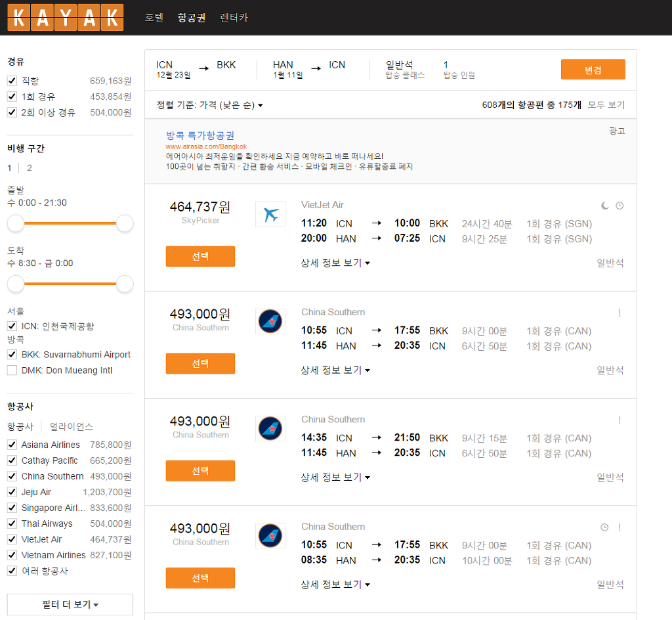Click China Southern logo on 08:35 HAN return flight

[x=270, y=535]
